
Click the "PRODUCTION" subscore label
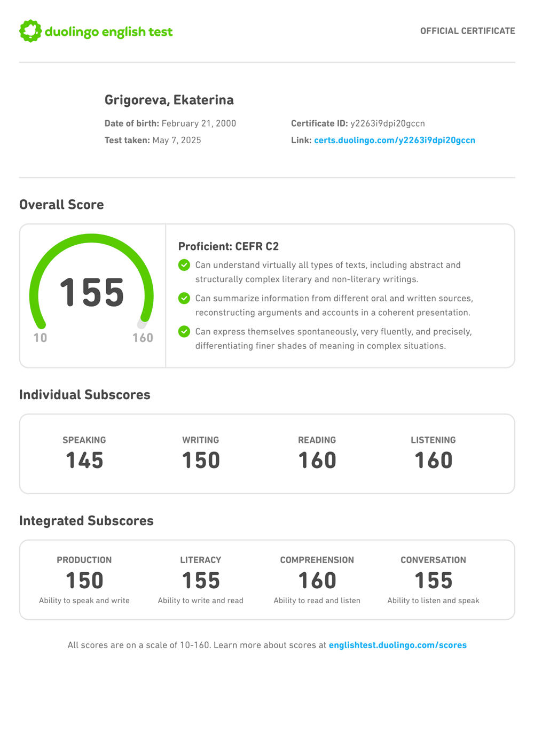tap(84, 560)
